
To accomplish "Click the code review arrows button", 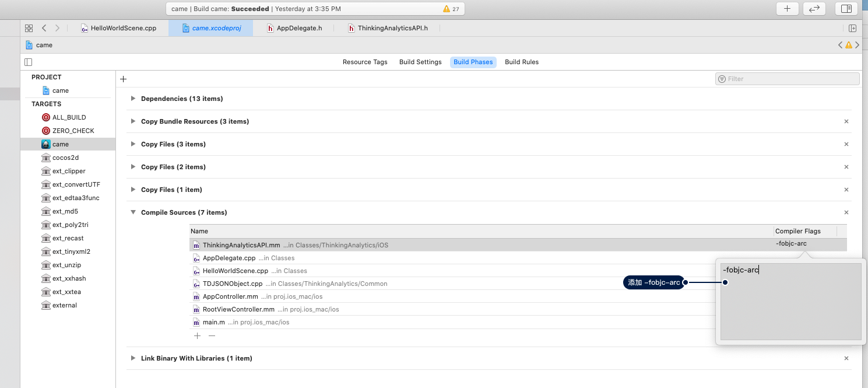I will [814, 9].
